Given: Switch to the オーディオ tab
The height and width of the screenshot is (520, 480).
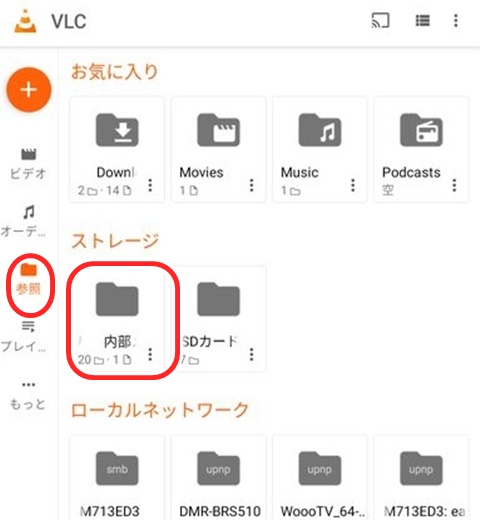Looking at the screenshot, I should pyautogui.click(x=24, y=221).
